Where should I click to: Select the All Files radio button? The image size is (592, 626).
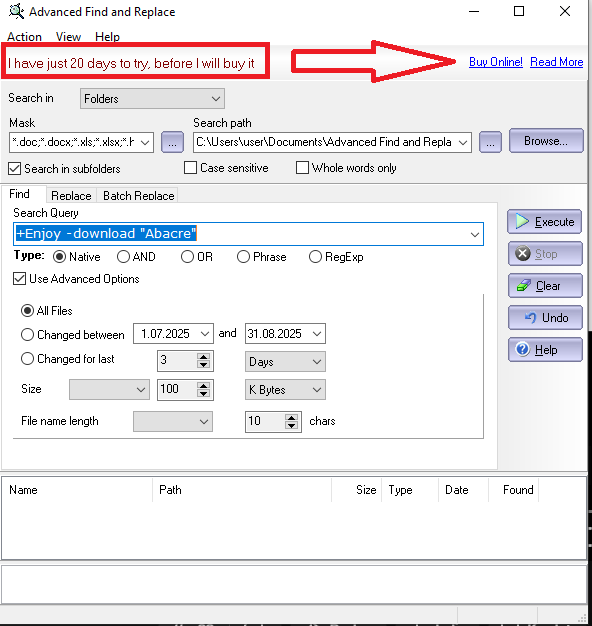click(27, 311)
